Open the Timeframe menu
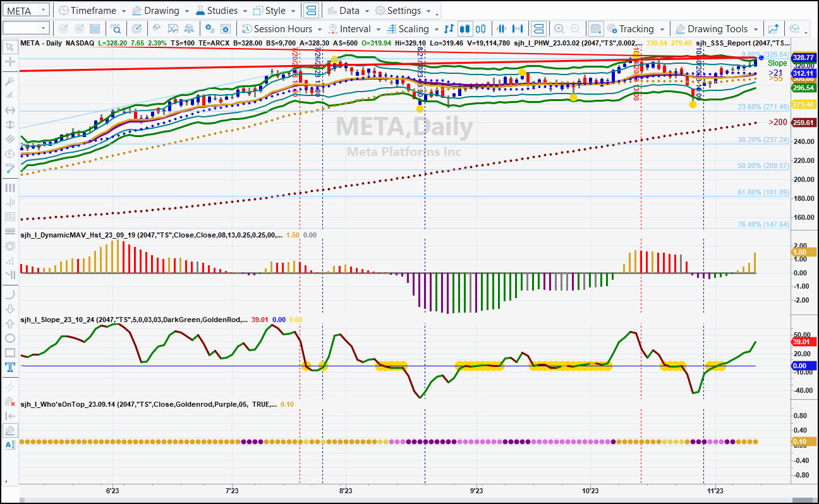Screen dimensions: 819x504 (x=92, y=11)
